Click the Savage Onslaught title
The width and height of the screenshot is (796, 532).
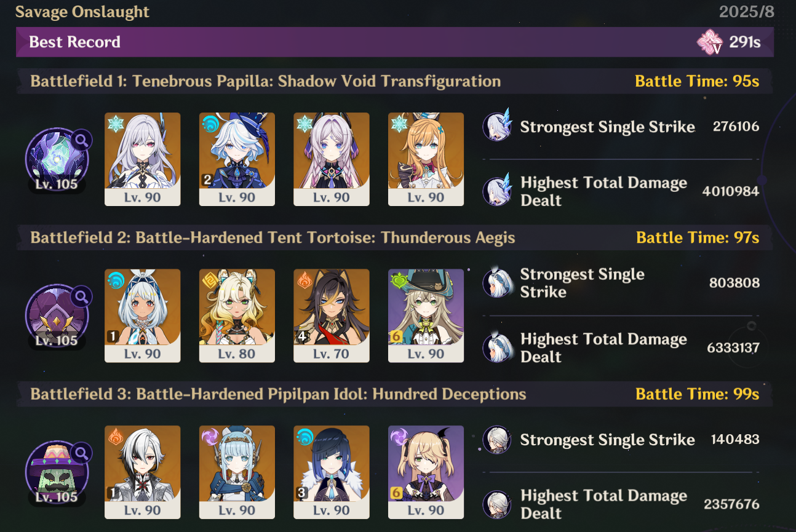(x=82, y=12)
